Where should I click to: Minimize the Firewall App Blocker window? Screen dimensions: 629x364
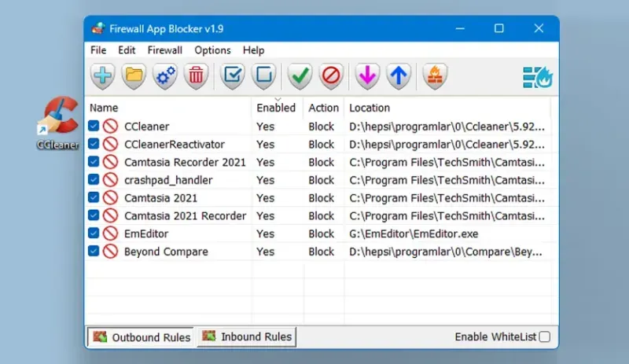(x=460, y=28)
